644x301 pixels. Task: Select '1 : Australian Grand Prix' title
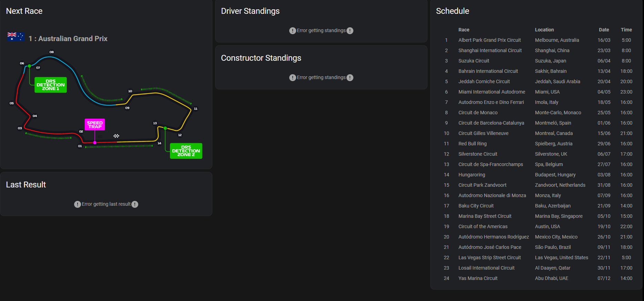pyautogui.click(x=68, y=39)
